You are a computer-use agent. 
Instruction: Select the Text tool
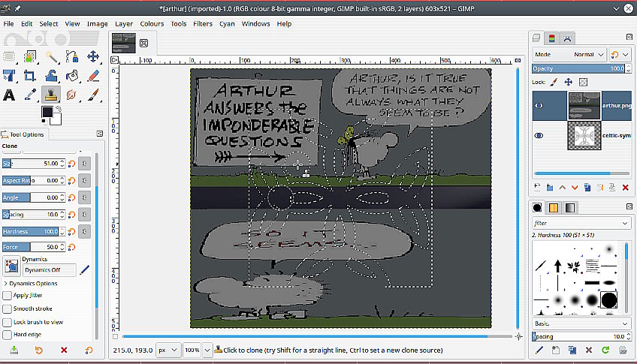pyautogui.click(x=9, y=95)
